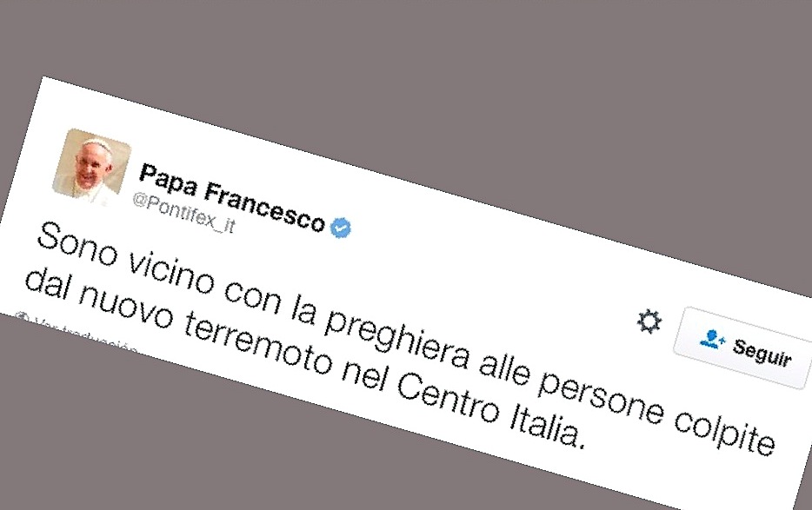
Task: Open the @Pontifex_it handle link
Action: tap(183, 214)
